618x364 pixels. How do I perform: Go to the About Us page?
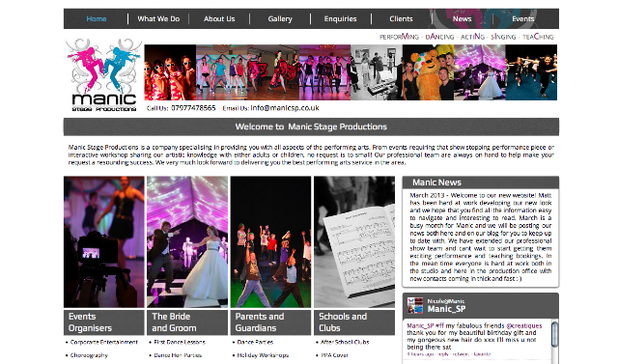point(219,18)
